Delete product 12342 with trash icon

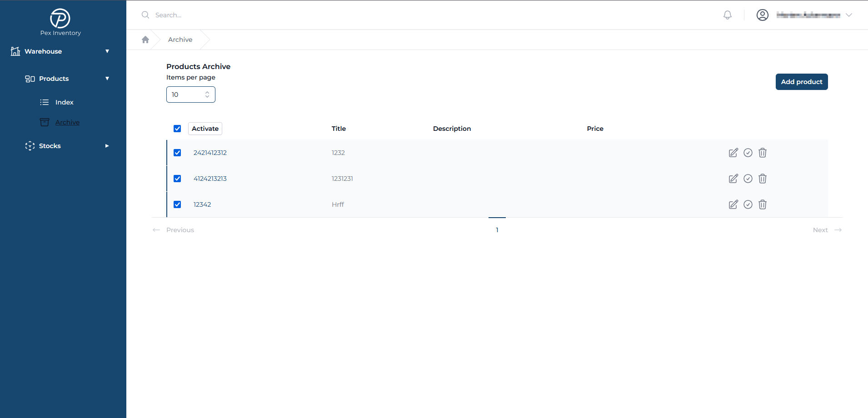[x=762, y=204]
